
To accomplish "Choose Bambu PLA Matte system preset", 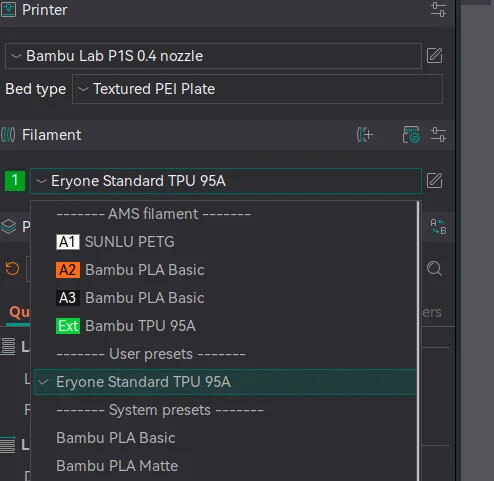I will (x=225, y=466).
